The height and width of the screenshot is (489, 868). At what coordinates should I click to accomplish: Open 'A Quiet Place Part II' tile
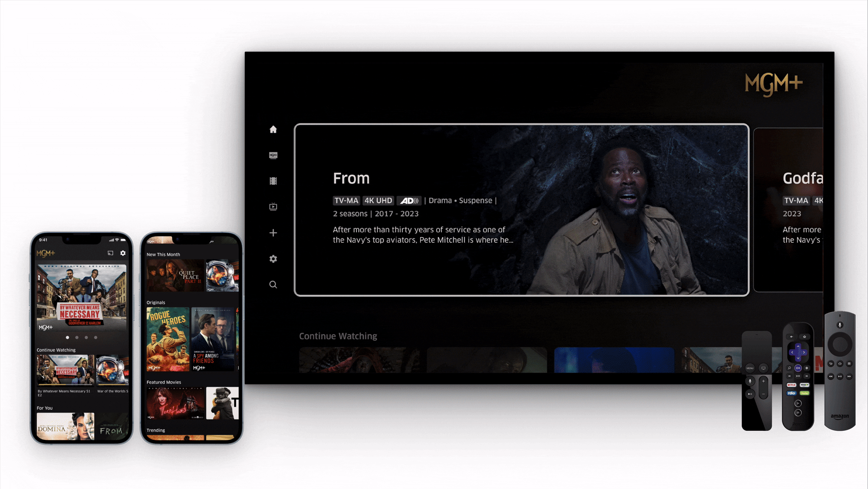click(x=175, y=276)
